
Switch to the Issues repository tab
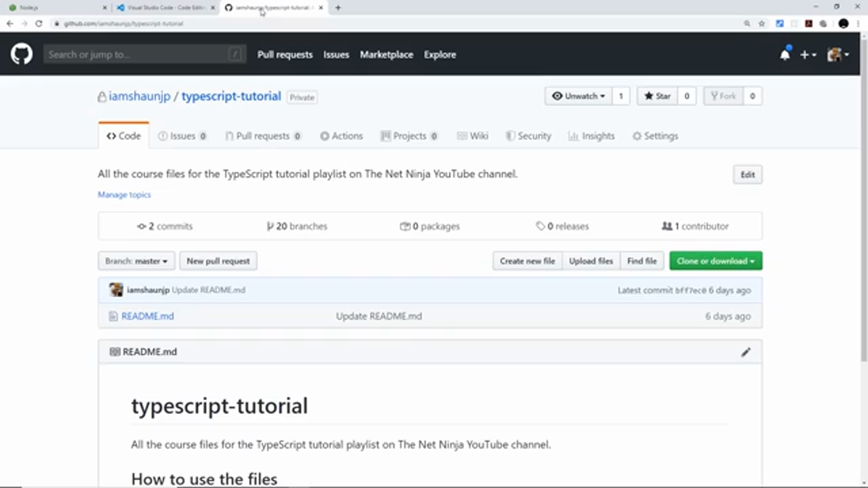(x=182, y=136)
